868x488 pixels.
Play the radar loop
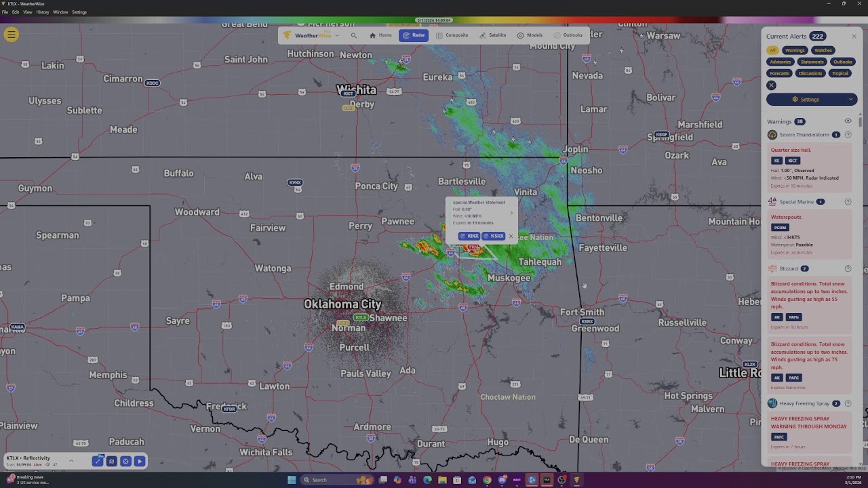click(140, 462)
